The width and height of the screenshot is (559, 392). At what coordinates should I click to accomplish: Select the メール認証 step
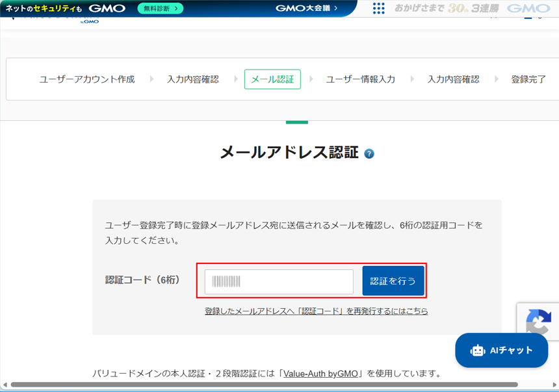pos(272,79)
